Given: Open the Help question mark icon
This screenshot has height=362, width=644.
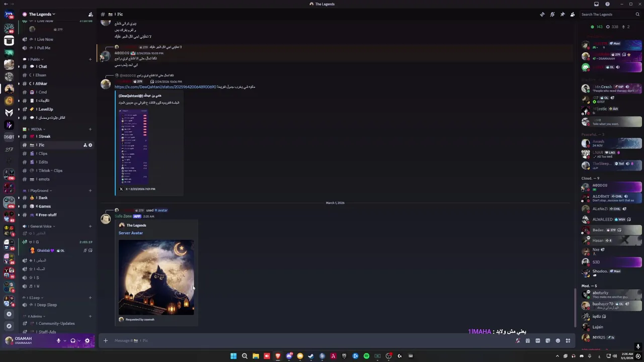Looking at the screenshot, I should (607, 4).
